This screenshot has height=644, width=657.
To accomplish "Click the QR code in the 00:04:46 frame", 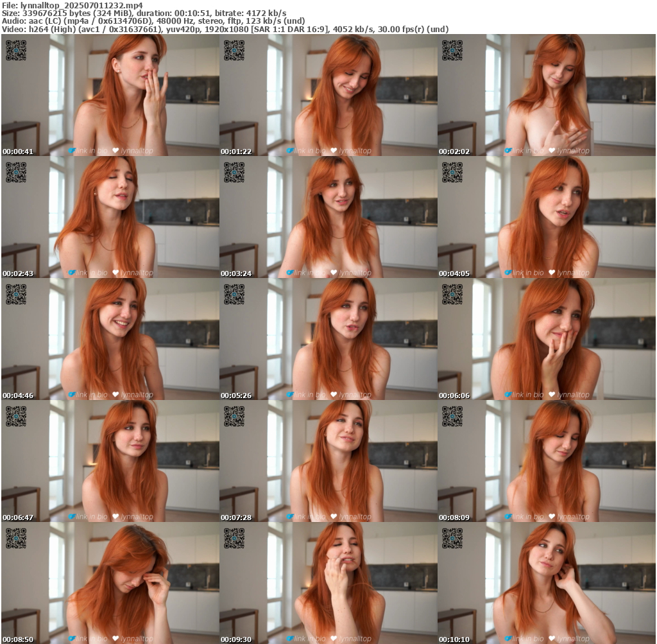I will [16, 294].
